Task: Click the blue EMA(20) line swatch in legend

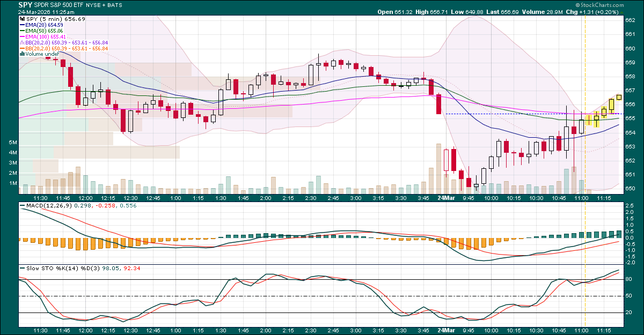Action: [x=22, y=25]
